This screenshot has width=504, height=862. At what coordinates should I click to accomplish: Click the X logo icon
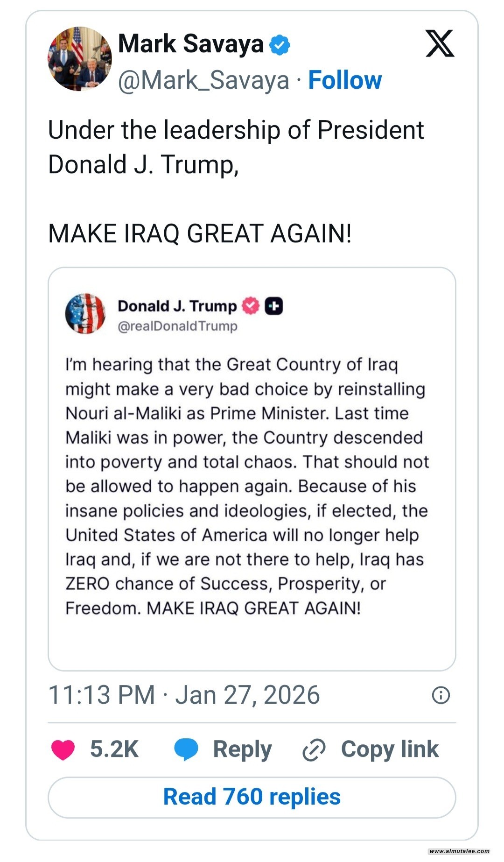440,43
